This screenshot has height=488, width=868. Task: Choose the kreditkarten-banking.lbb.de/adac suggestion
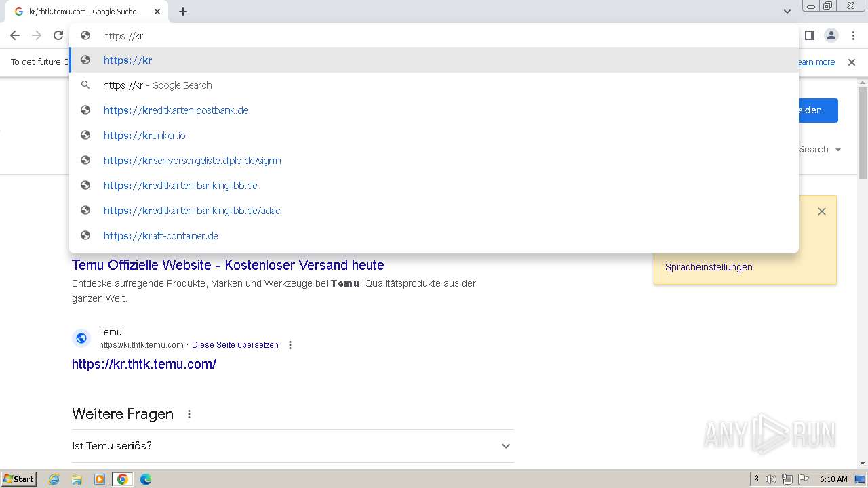pyautogui.click(x=434, y=211)
